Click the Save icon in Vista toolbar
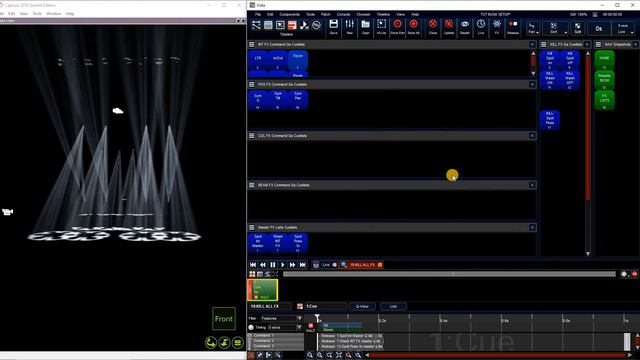This screenshot has height=360, width=640. (x=333, y=27)
